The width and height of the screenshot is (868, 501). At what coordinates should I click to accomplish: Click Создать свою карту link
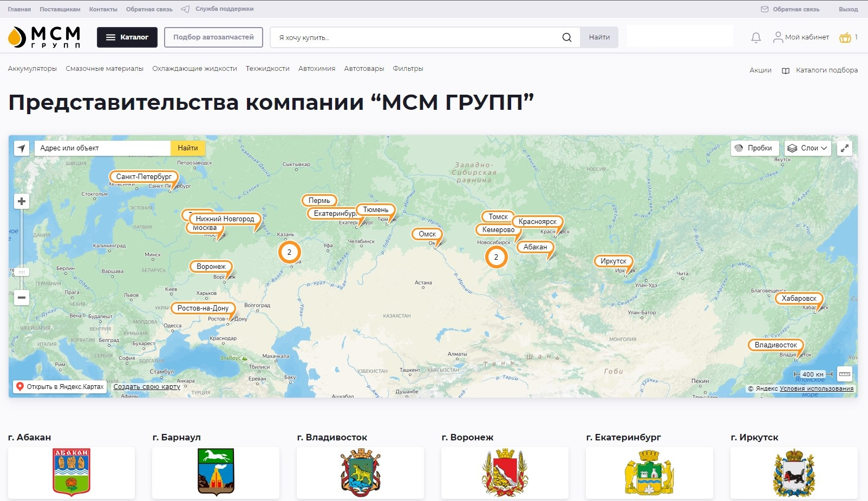147,387
